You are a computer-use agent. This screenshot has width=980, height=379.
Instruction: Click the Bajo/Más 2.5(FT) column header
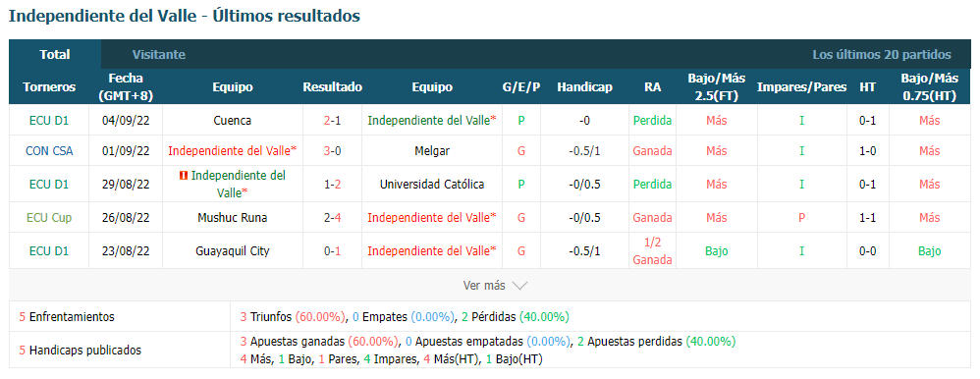(716, 87)
